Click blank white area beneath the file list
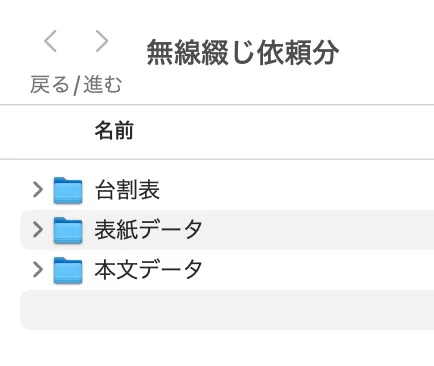The image size is (434, 366). tap(227, 348)
